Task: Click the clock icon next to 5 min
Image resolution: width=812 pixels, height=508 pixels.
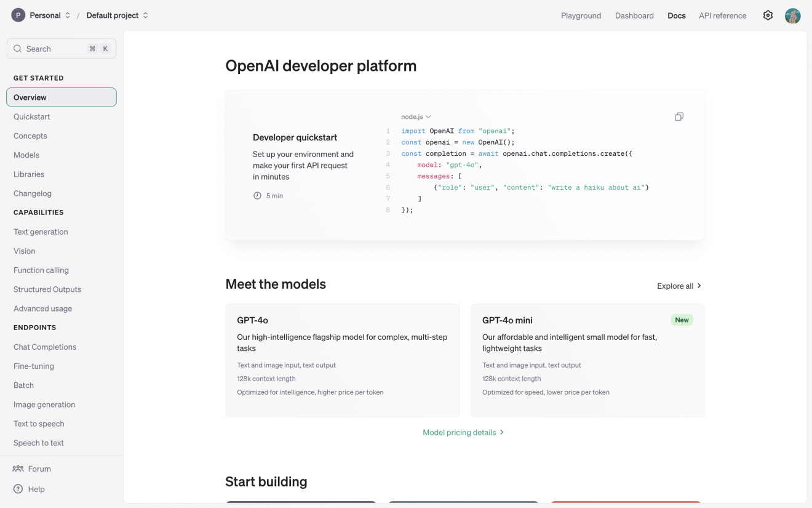Action: coord(257,195)
